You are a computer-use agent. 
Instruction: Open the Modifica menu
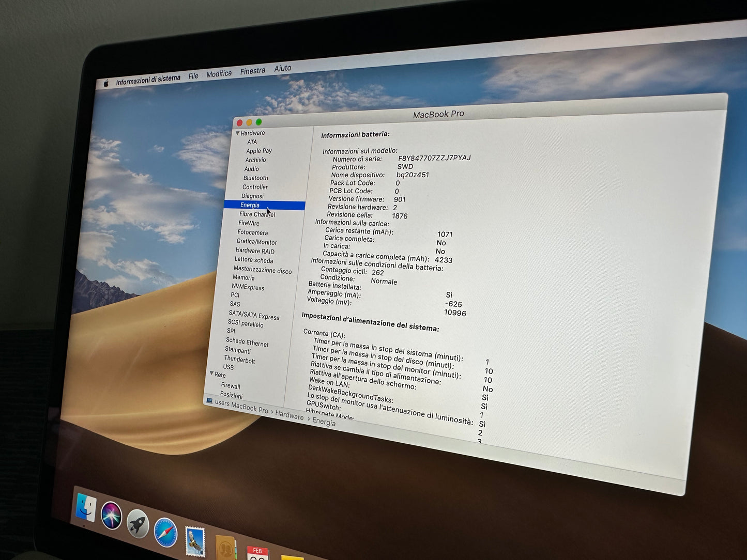point(219,73)
